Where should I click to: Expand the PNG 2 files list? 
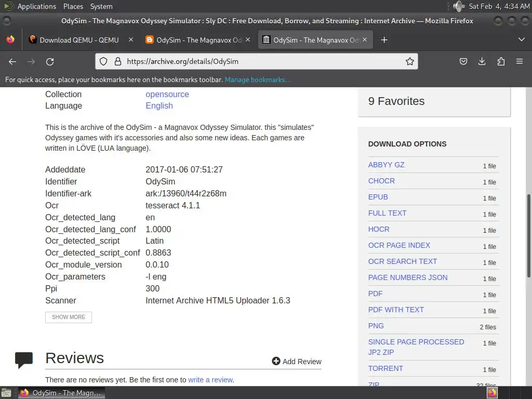click(x=488, y=327)
